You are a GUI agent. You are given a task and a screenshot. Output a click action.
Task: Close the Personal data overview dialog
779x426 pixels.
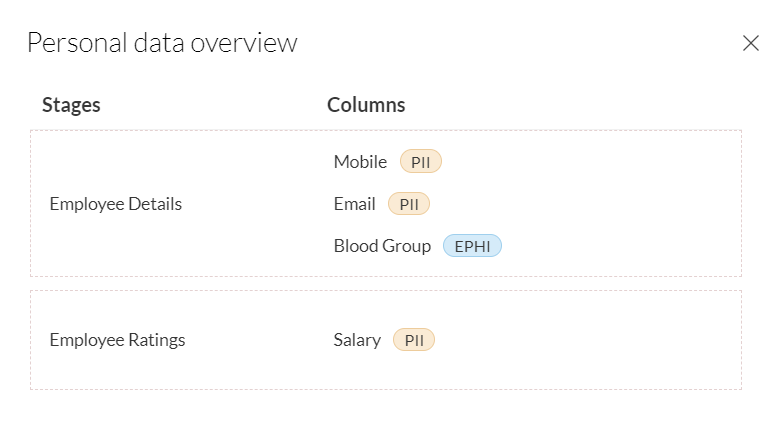pyautogui.click(x=750, y=43)
